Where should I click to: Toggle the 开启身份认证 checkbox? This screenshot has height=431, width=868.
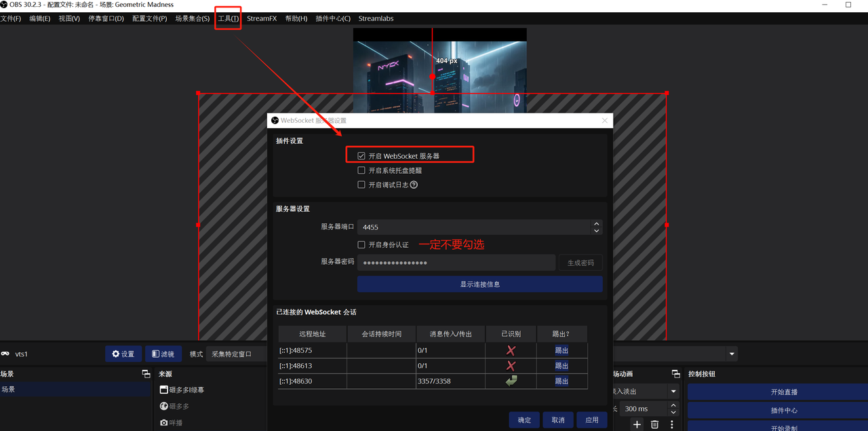tap(361, 244)
